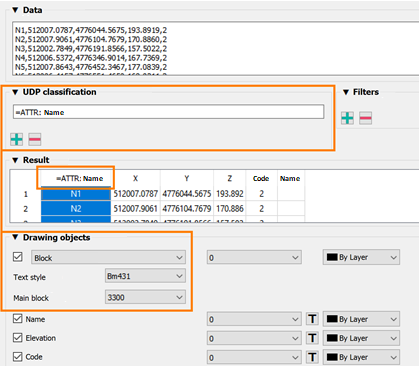Add a filter with plus icon
Screen dimensions: 419x366
(348, 118)
